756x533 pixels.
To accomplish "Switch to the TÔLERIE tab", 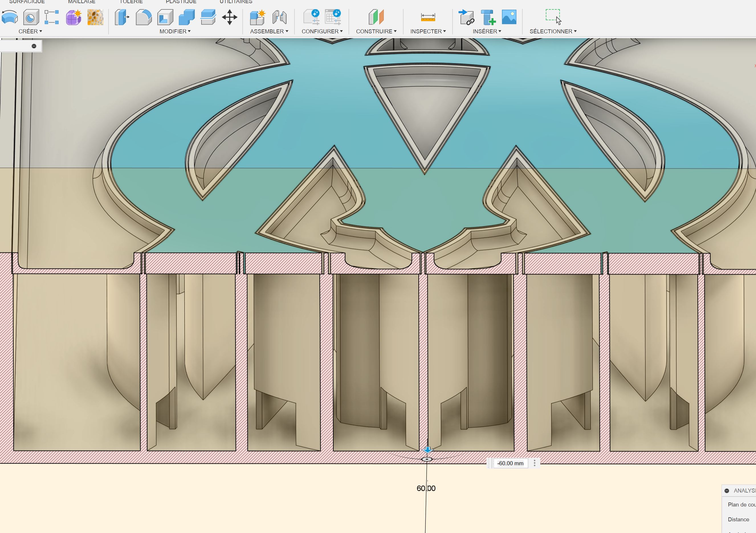I will click(131, 2).
